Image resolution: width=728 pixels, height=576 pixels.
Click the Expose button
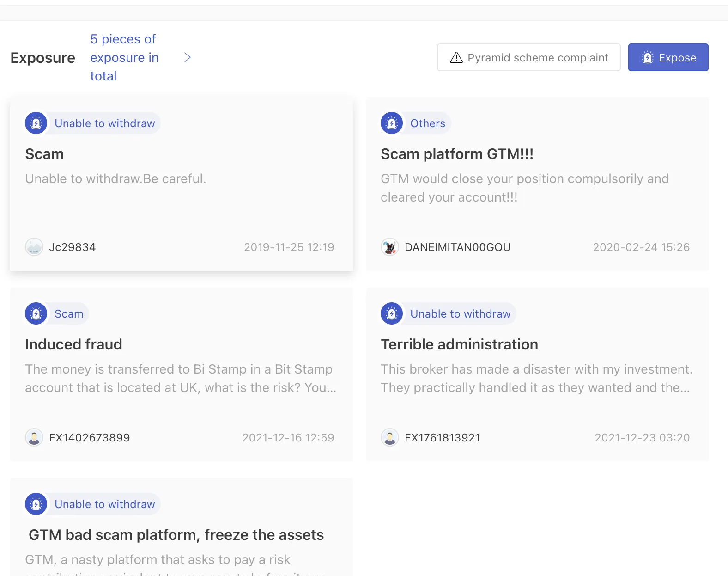coord(668,57)
